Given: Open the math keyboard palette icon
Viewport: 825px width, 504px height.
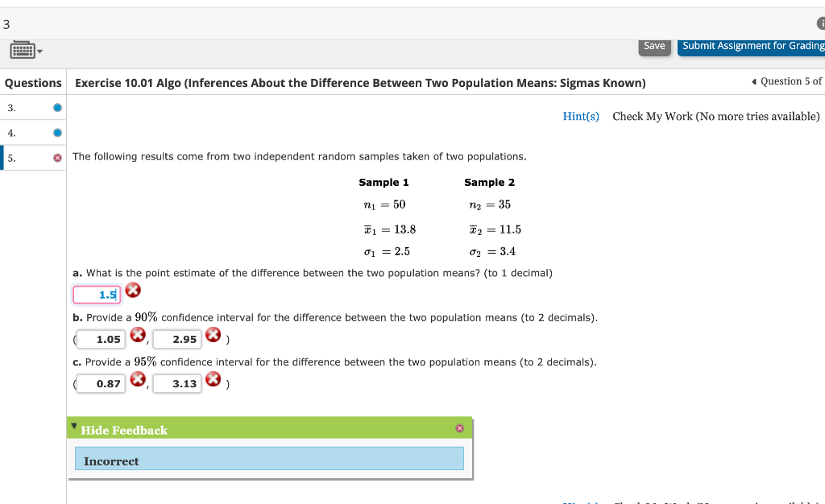Looking at the screenshot, I should [24, 50].
